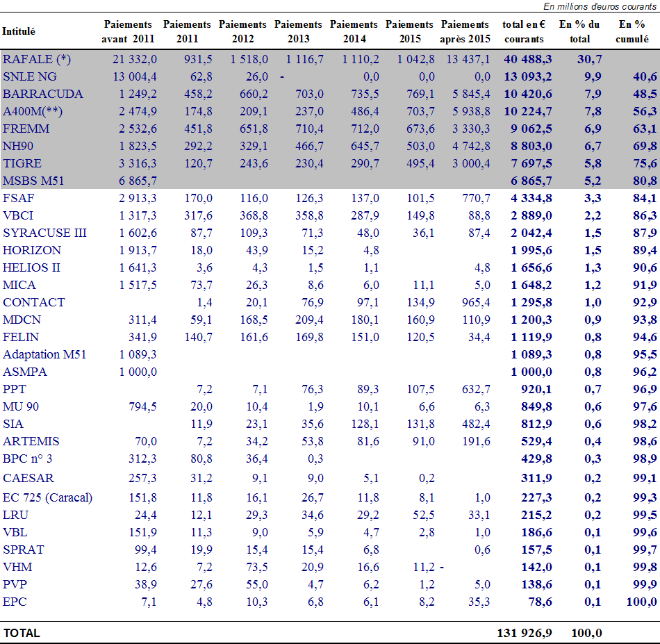The image size is (660, 644).
Task: Click the RAFALE (*) row label
Action: 37,59
